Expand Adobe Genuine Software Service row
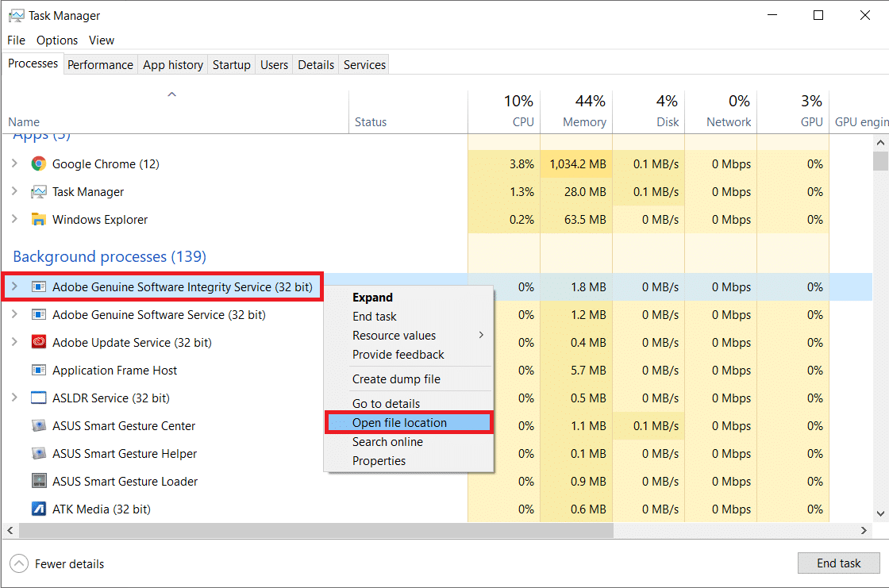This screenshot has height=588, width=889. pyautogui.click(x=14, y=315)
